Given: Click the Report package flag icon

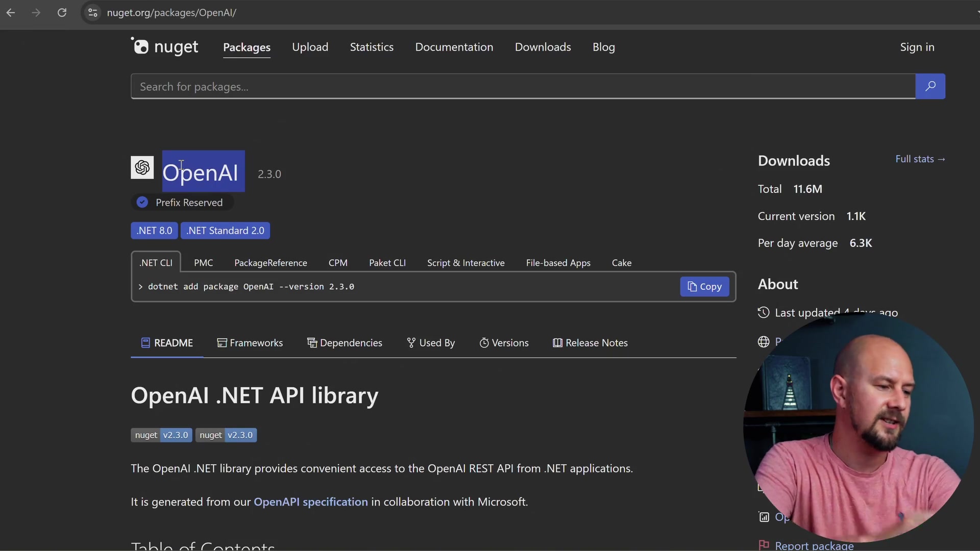Looking at the screenshot, I should click(x=764, y=545).
